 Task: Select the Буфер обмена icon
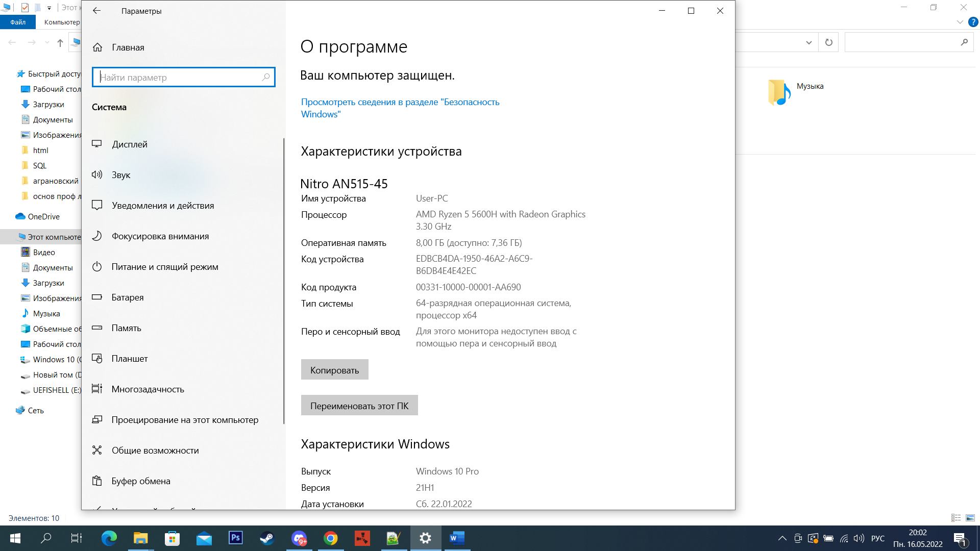tap(97, 481)
